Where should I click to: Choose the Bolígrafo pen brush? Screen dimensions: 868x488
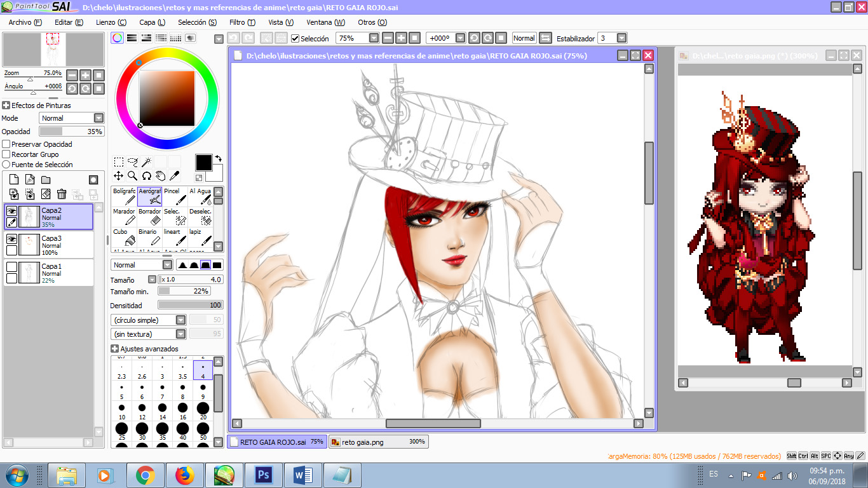(x=125, y=196)
